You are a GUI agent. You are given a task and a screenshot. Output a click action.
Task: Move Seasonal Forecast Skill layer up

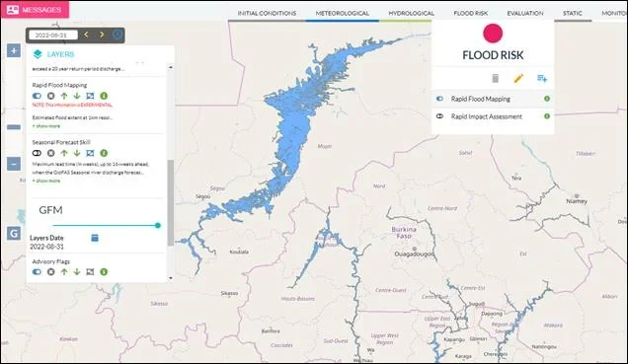tap(64, 153)
